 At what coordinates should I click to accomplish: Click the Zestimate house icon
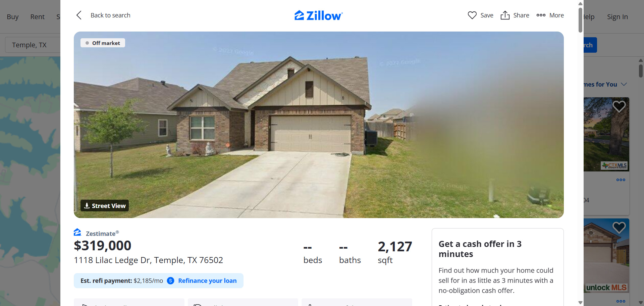pos(77,232)
